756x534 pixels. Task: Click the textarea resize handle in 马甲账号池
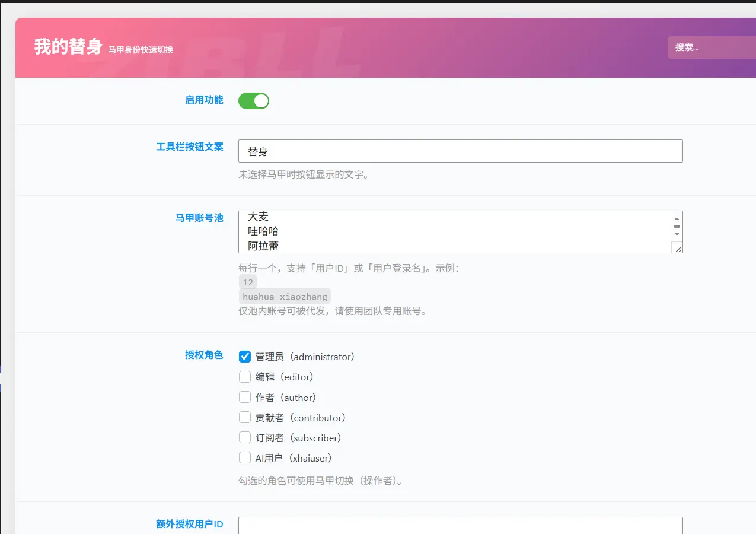pyautogui.click(x=678, y=249)
